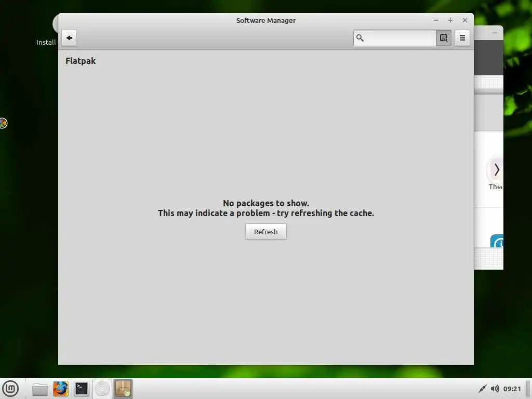Open the hamburger menu in Software Manager
The height and width of the screenshot is (399, 532).
coord(462,38)
